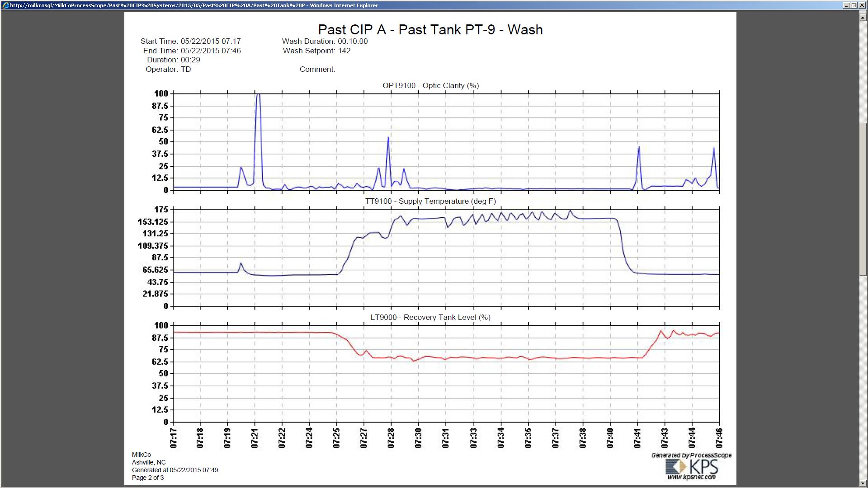This screenshot has height=488, width=868.
Task: Click the 07:25 time axis label
Action: pos(337,438)
